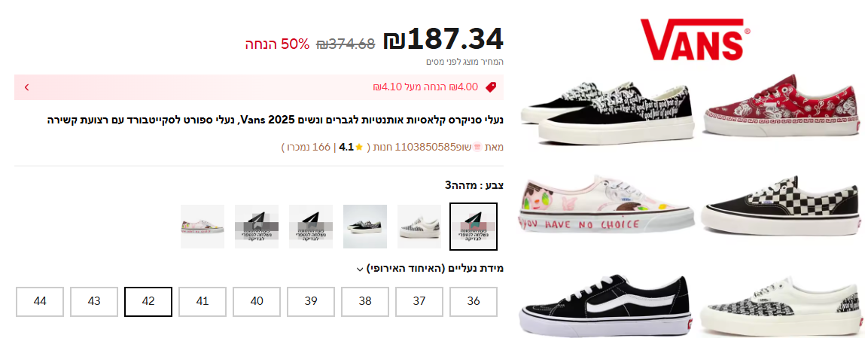Select the colorful floral sneaker color variant
The image size is (868, 338).
coord(203,227)
